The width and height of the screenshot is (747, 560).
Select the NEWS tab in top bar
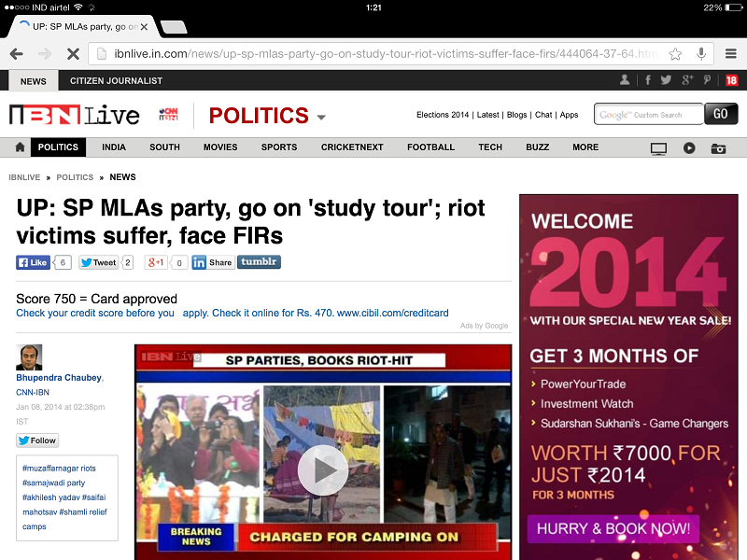pyautogui.click(x=34, y=81)
